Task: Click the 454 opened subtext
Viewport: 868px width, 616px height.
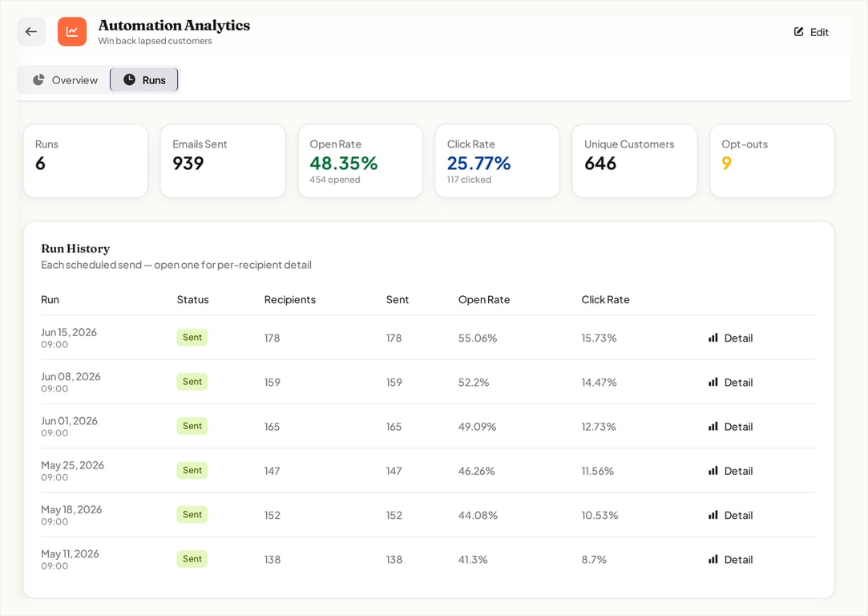Action: coord(335,180)
